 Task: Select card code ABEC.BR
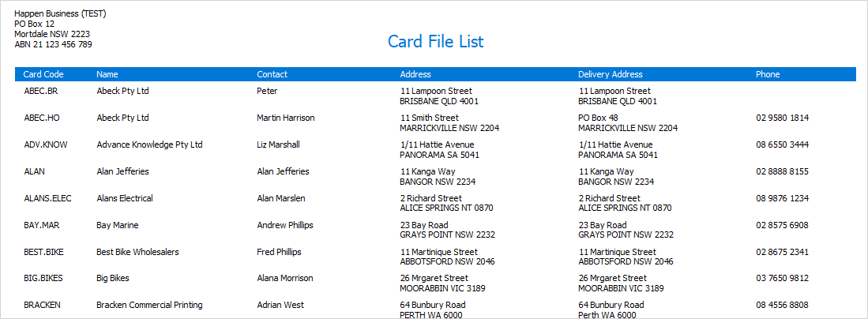point(41,91)
